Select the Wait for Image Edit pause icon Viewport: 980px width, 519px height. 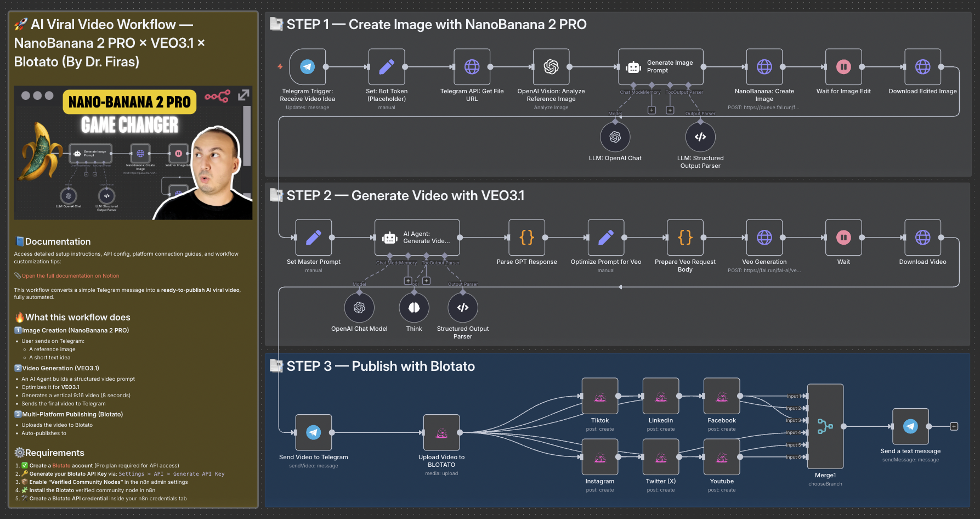(x=843, y=67)
